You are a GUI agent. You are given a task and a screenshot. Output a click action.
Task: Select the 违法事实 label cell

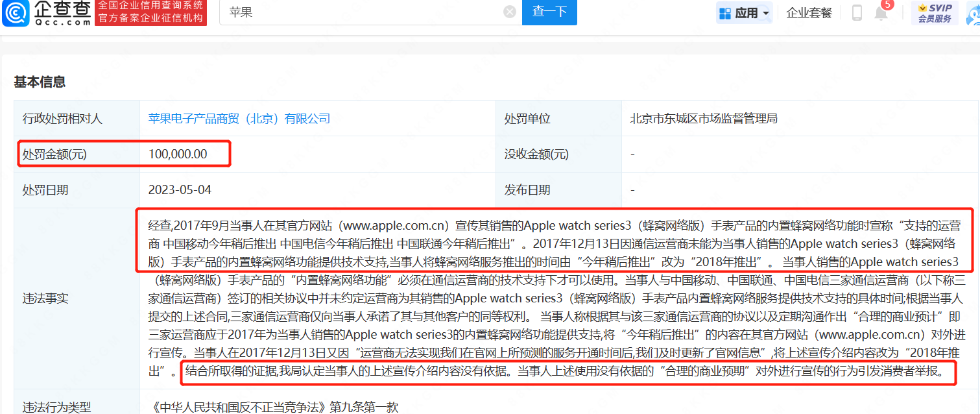[77, 298]
